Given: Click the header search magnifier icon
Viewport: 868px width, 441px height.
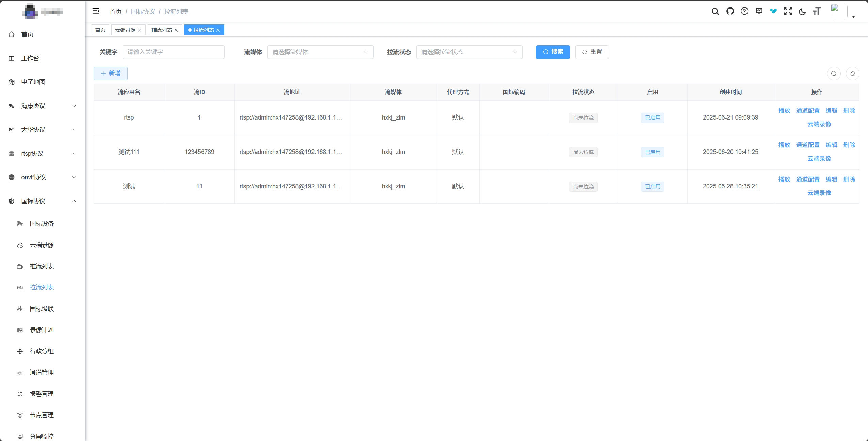Looking at the screenshot, I should (715, 12).
